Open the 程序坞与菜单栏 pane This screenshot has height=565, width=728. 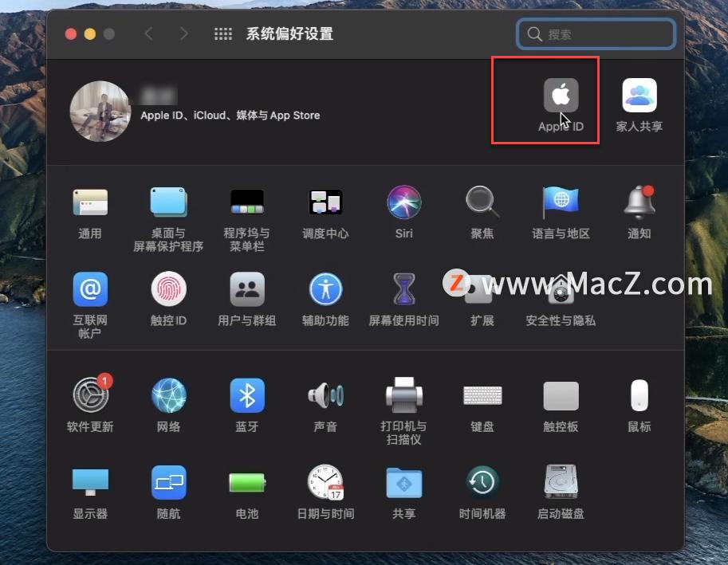click(246, 202)
